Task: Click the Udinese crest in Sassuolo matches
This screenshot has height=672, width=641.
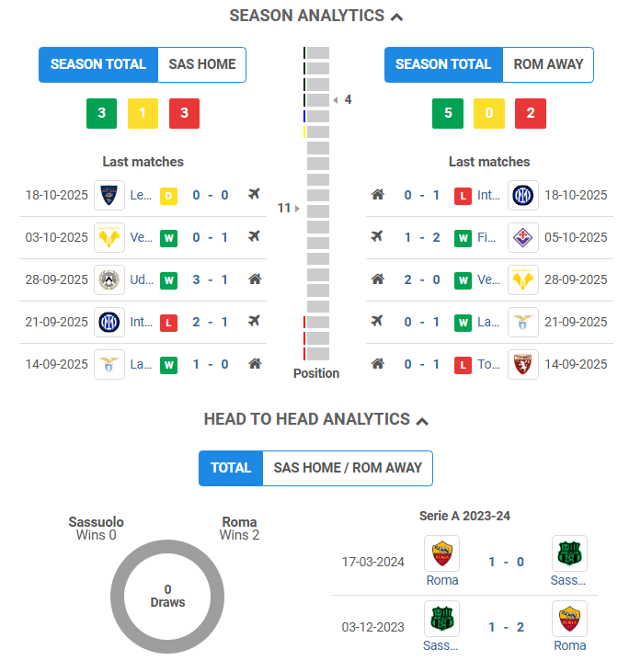Action: point(109,279)
